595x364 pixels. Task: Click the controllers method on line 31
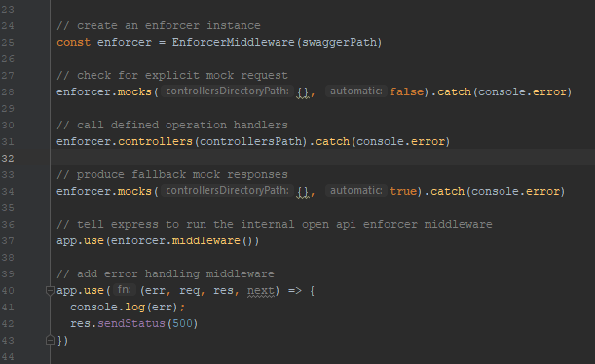155,141
